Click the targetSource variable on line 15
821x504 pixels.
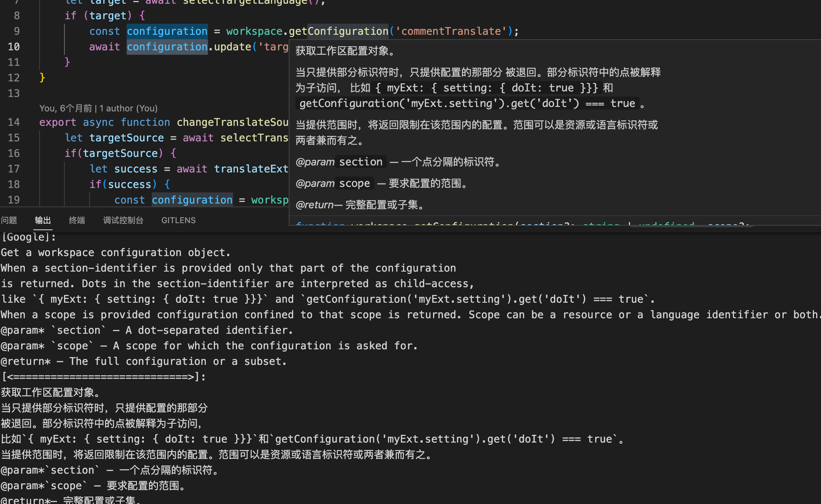click(x=126, y=138)
